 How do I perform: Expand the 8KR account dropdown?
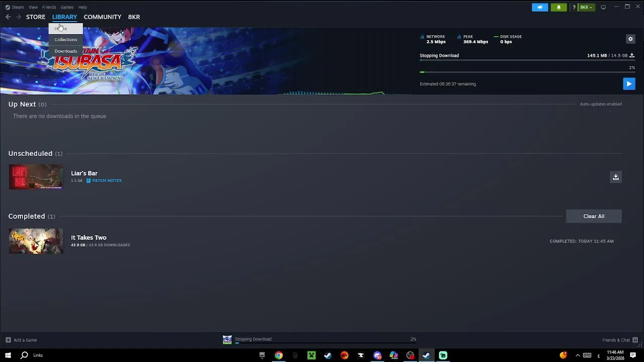tap(586, 8)
